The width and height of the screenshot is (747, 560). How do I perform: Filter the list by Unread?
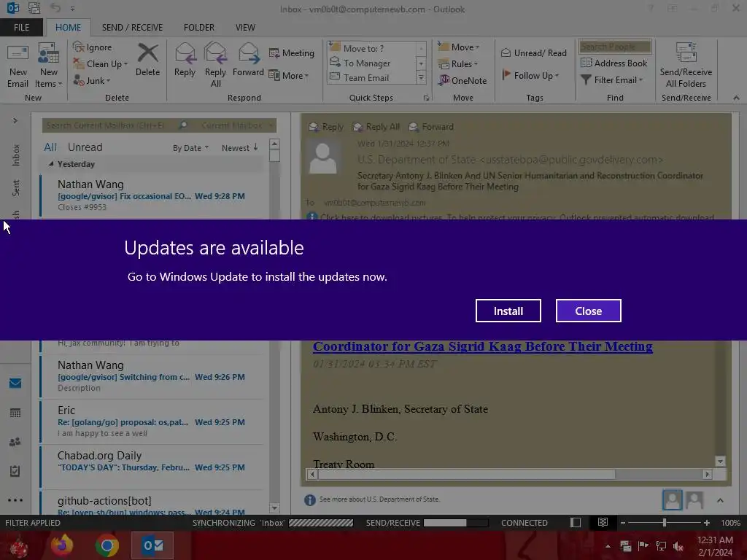pyautogui.click(x=85, y=147)
